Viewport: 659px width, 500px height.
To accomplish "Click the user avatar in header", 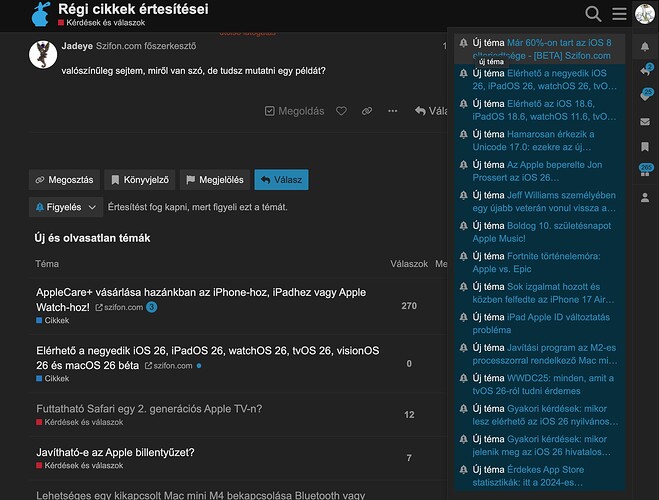I will [x=645, y=13].
